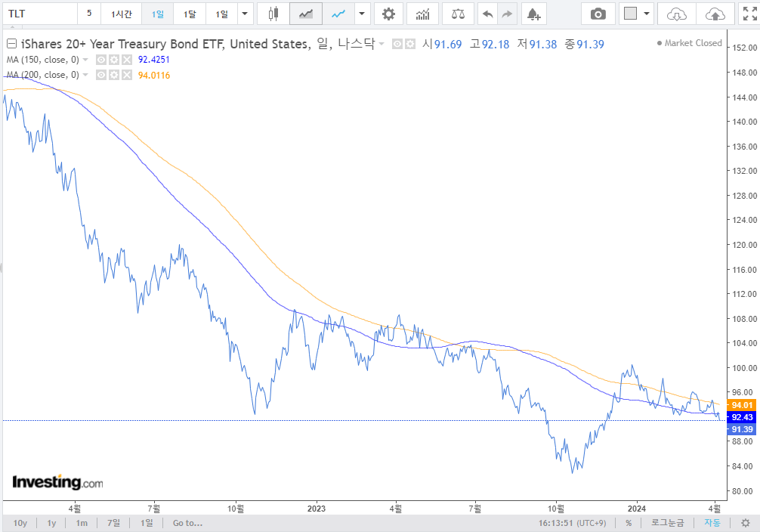Image resolution: width=760 pixels, height=532 pixels.
Task: Save chart layout cloud upload icon
Action: point(715,14)
